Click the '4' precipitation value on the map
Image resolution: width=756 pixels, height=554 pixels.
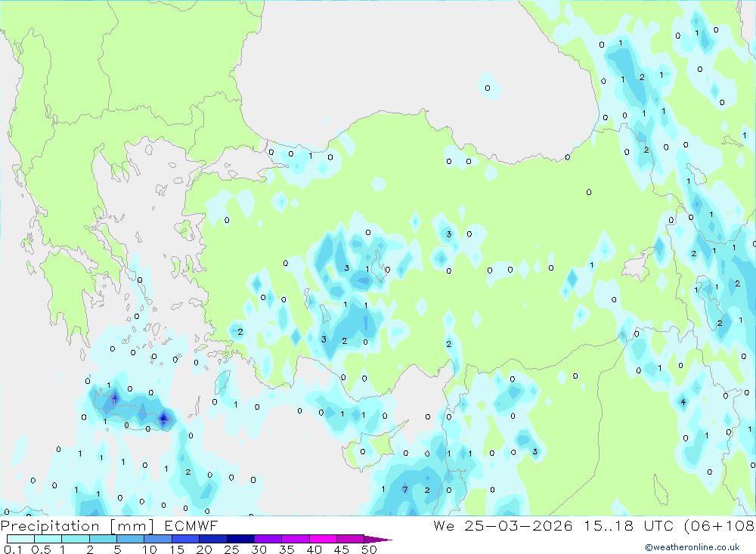click(683, 401)
